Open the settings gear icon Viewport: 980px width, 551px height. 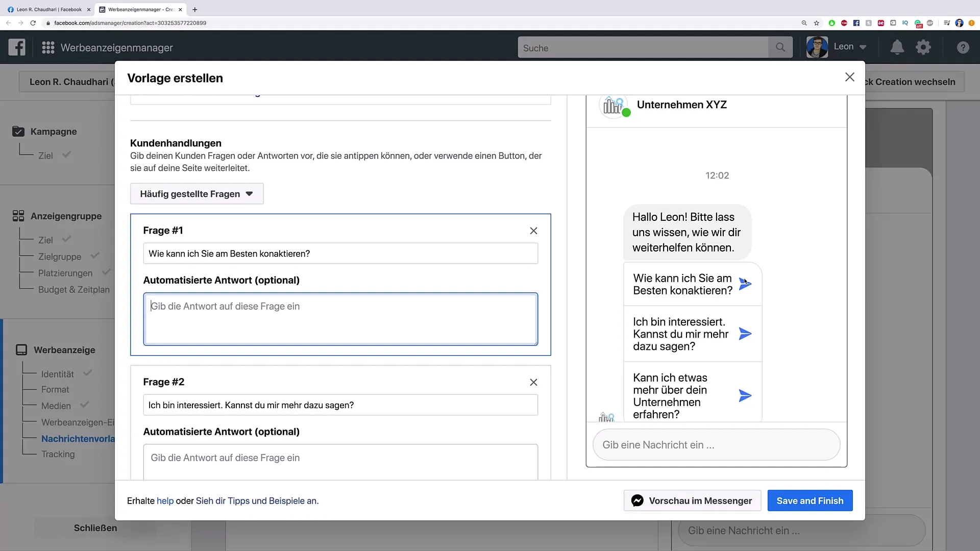coord(923,47)
